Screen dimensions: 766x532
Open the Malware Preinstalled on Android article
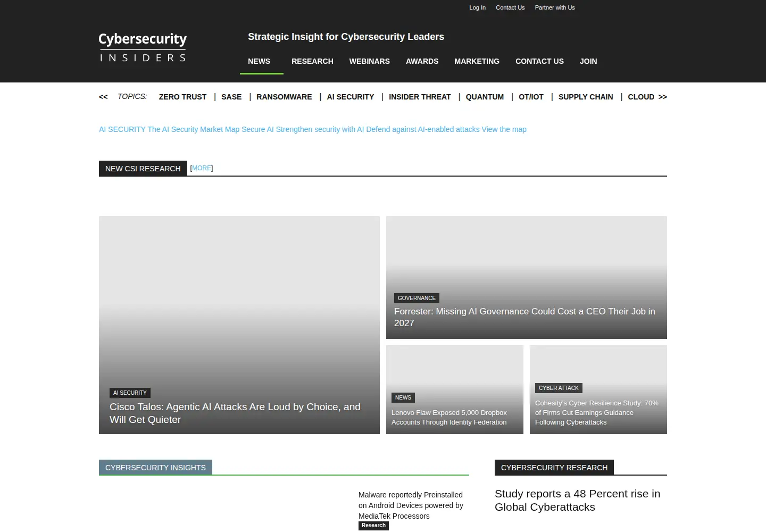pyautogui.click(x=411, y=505)
